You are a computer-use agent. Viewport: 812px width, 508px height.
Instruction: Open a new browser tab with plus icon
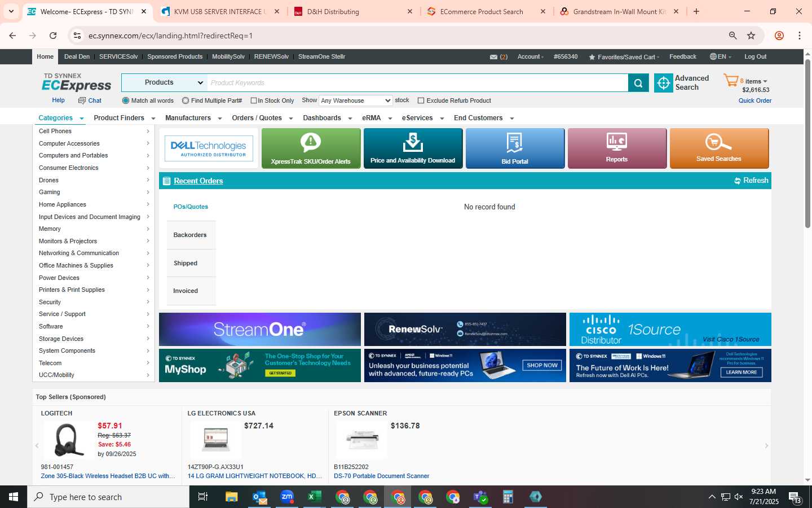696,11
